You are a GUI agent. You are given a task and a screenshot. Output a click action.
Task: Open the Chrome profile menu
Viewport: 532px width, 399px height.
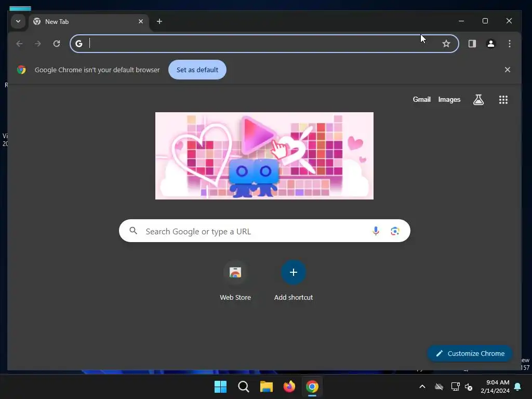tap(490, 44)
